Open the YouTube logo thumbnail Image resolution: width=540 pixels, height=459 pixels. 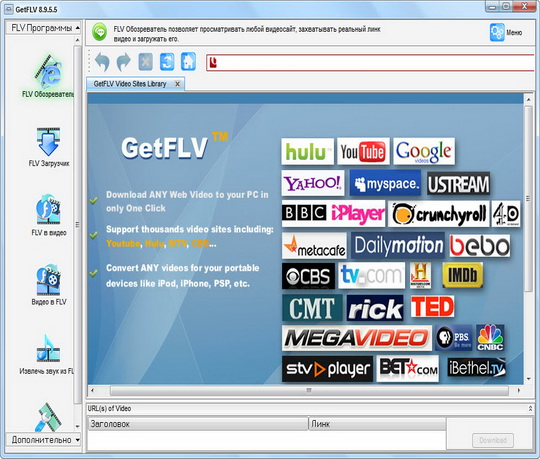pyautogui.click(x=363, y=152)
